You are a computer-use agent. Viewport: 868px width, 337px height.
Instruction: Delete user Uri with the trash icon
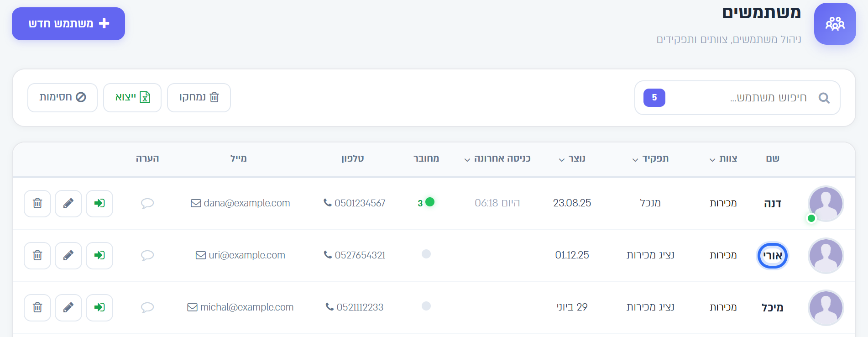(x=37, y=255)
